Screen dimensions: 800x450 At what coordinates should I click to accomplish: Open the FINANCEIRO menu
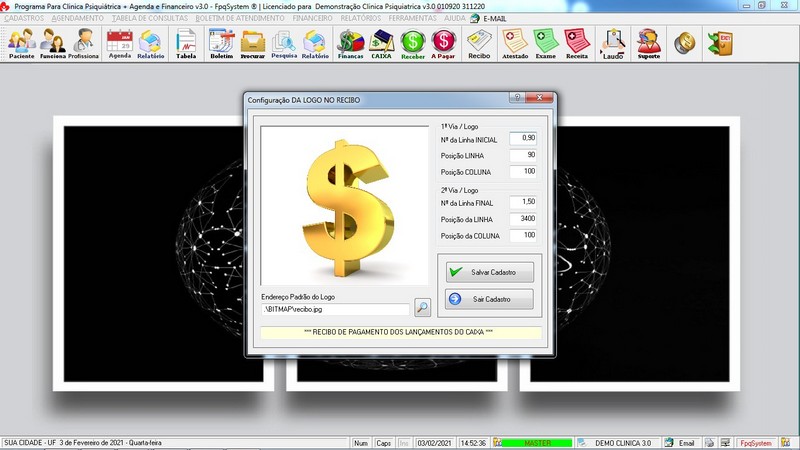coord(313,18)
